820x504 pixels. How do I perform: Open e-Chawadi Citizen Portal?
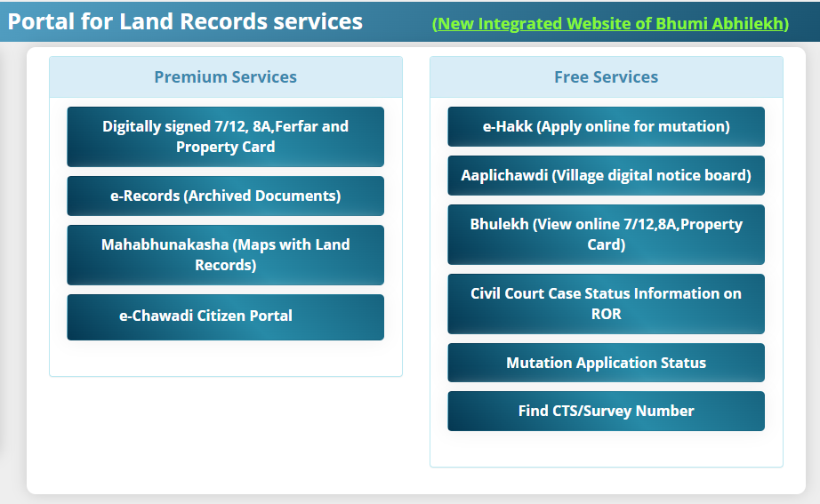[225, 316]
